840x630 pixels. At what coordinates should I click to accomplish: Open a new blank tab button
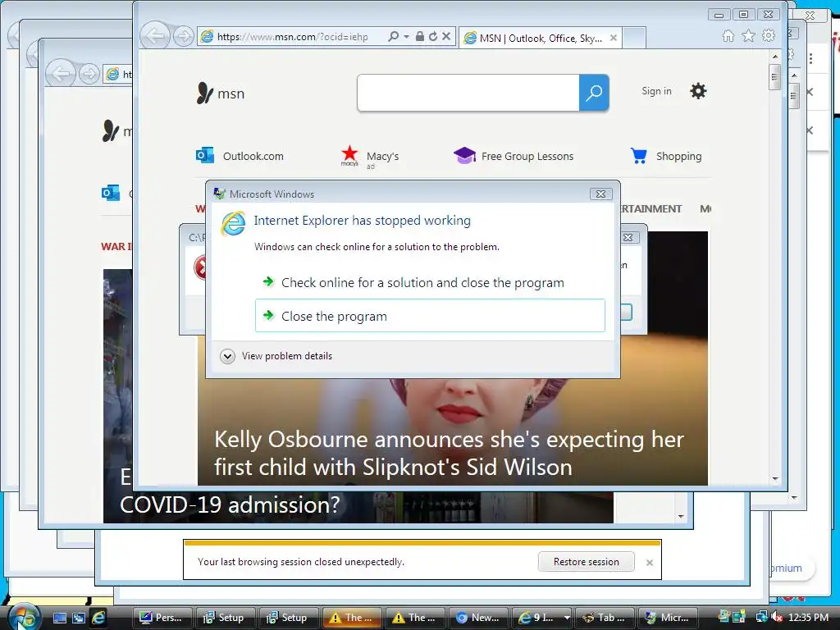[634, 38]
